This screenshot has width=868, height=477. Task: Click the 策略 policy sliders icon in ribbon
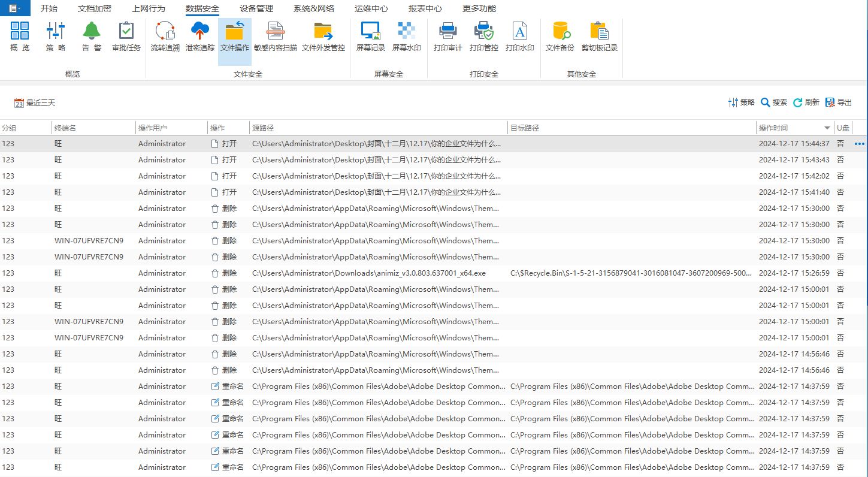(56, 36)
